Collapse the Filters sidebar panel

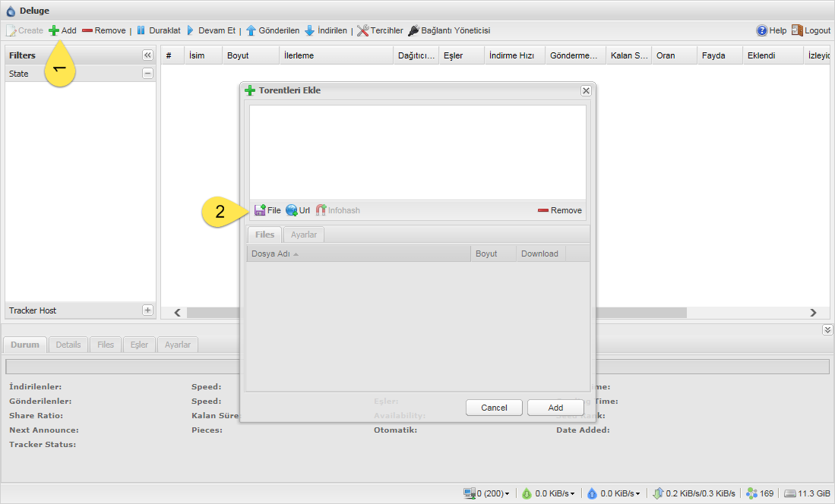tap(147, 55)
